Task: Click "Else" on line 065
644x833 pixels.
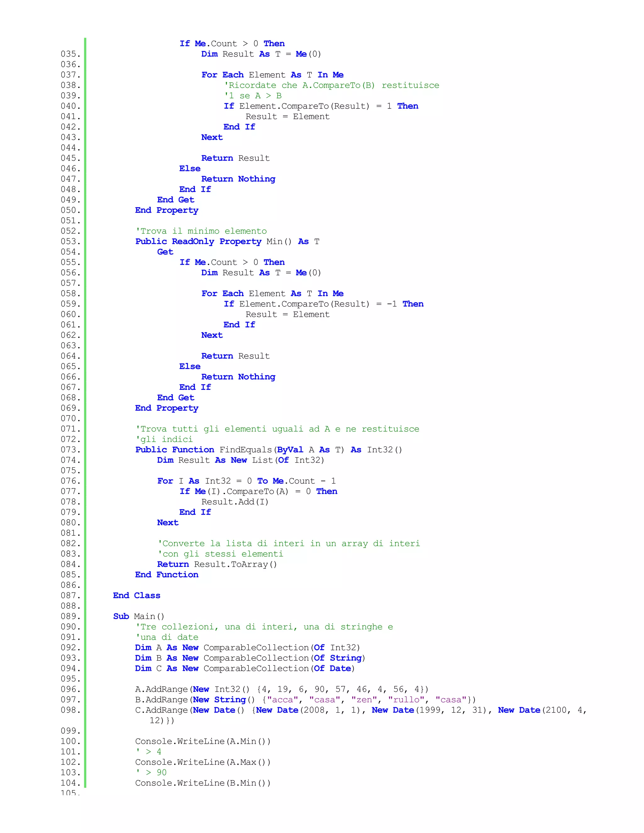Action: point(190,367)
